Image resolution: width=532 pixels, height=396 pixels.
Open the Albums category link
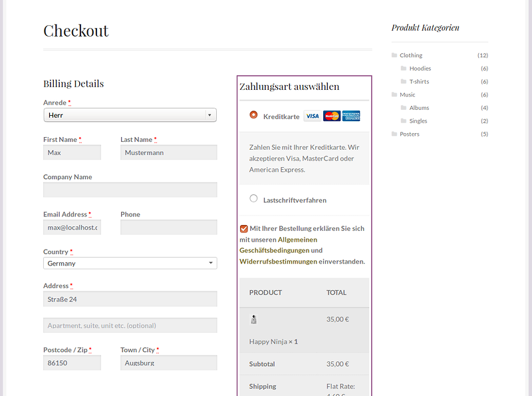[x=419, y=108]
